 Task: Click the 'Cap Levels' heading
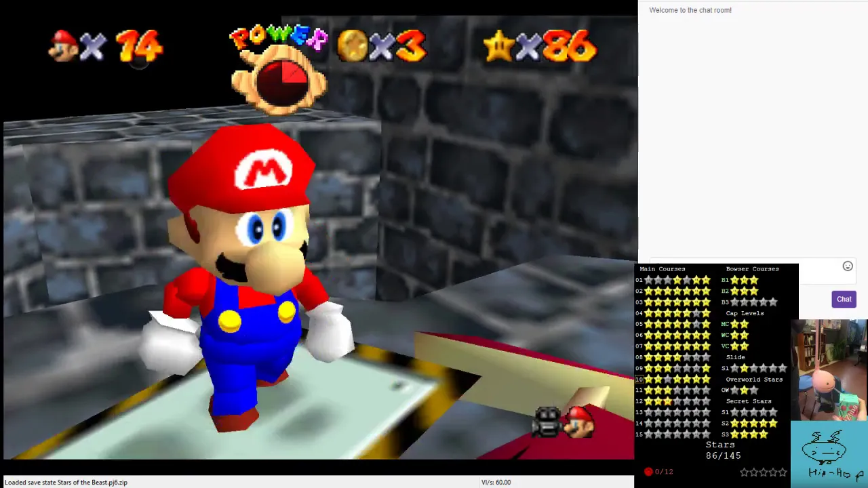(745, 313)
